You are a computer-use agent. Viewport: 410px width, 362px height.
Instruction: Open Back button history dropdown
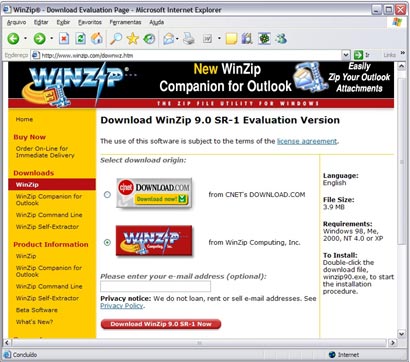pos(25,39)
